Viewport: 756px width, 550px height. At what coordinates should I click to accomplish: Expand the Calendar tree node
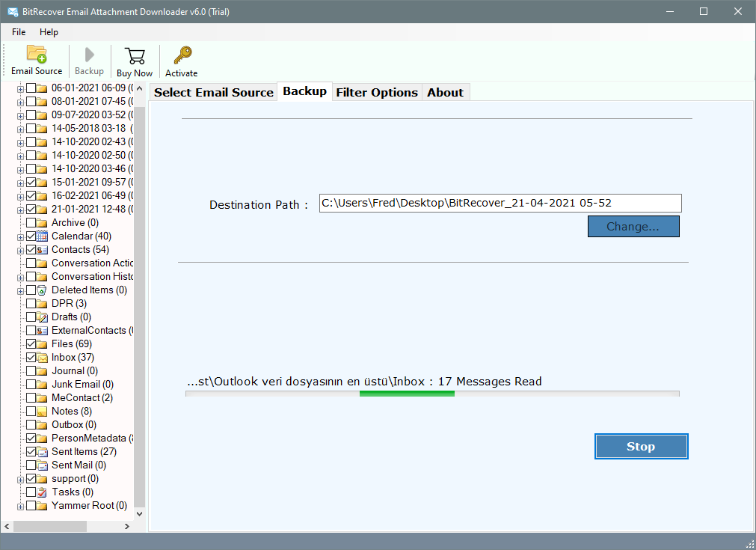click(x=20, y=237)
